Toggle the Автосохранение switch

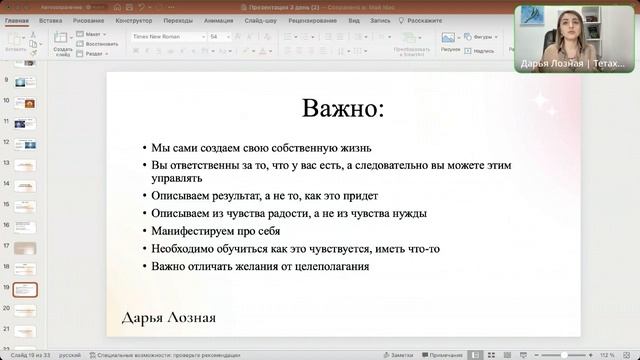(96, 7)
